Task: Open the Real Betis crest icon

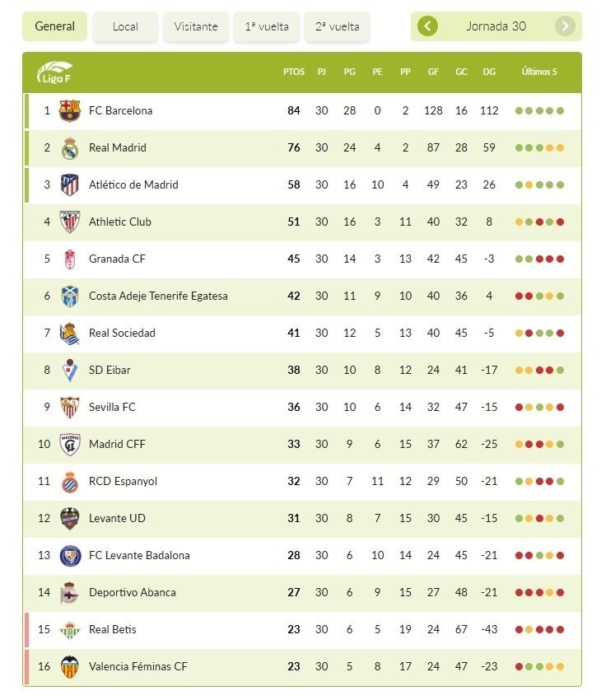Action: (70, 629)
